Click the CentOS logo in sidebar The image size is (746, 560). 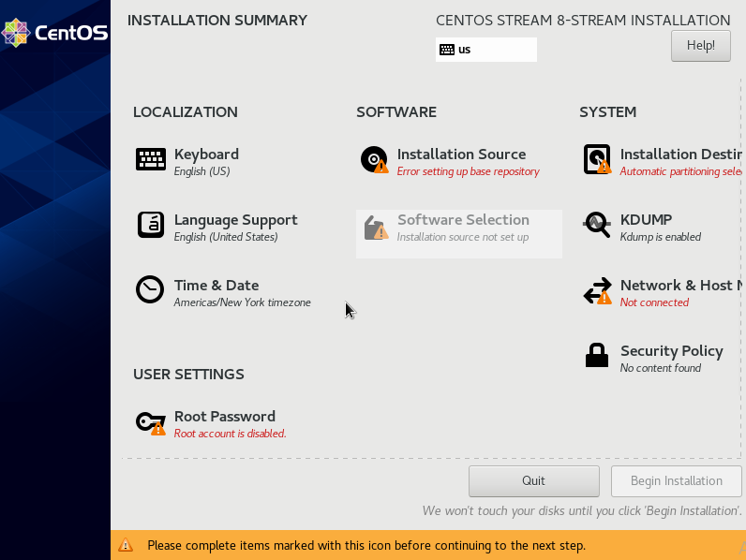point(54,33)
